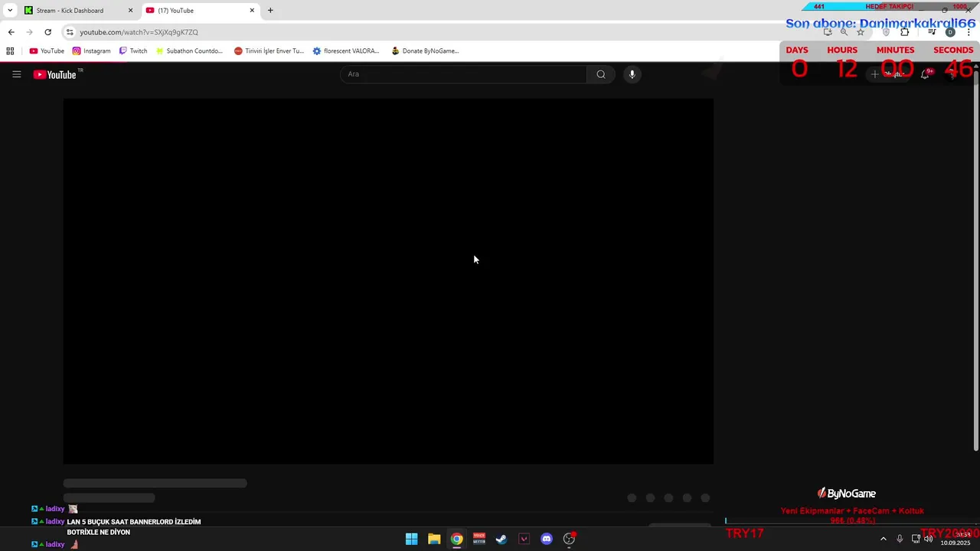Reload the page with the refresh icon
980x551 pixels.
tap(47, 32)
